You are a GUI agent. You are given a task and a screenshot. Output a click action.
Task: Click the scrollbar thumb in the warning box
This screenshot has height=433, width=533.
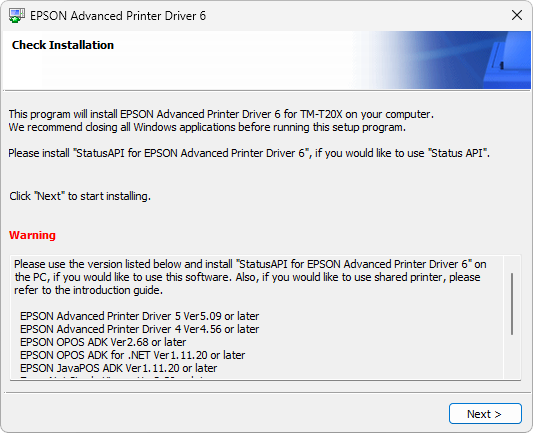coord(512,304)
